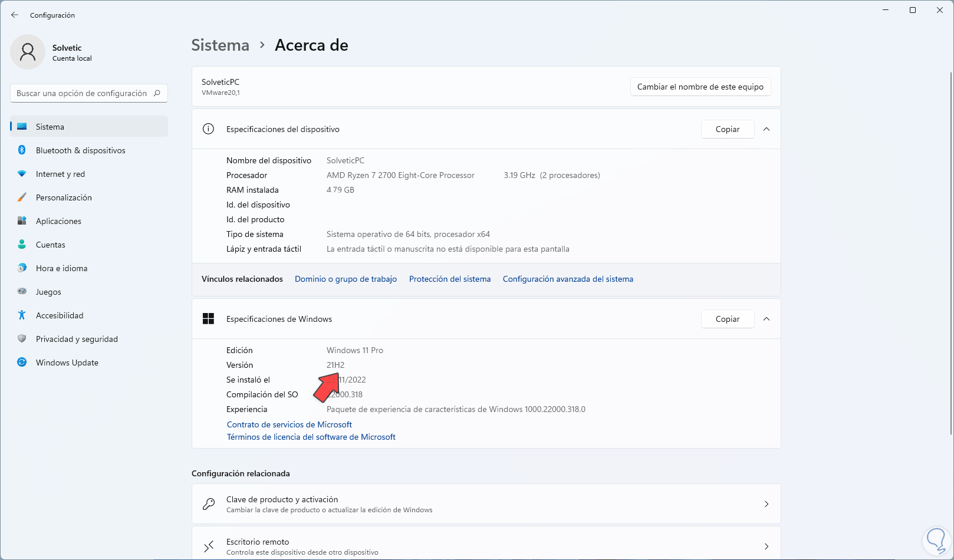954x560 pixels.
Task: Click the settings search field
Action: pyautogui.click(x=83, y=93)
